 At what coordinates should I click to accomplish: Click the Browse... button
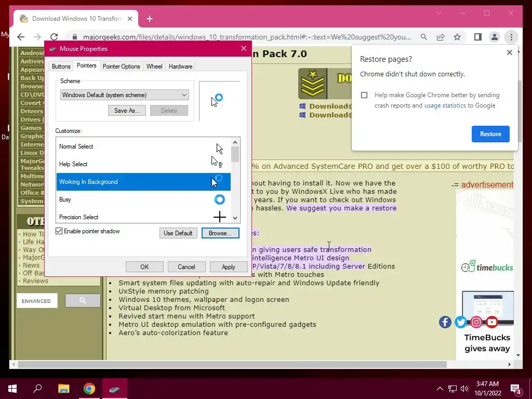point(220,233)
